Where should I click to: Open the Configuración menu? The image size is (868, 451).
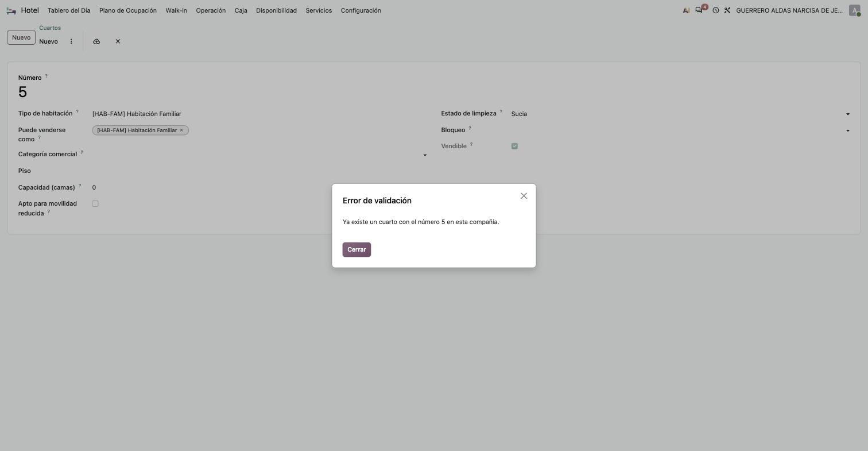click(x=361, y=10)
